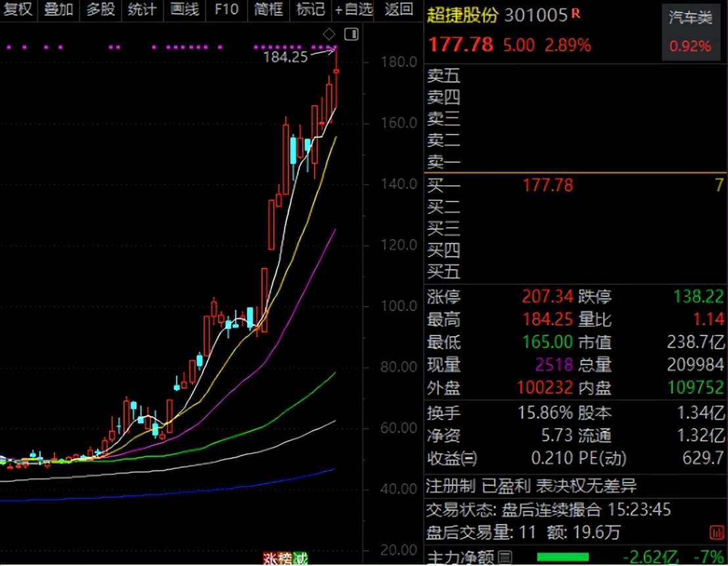
Task: Open the 多股 multi-stock view
Action: click(101, 9)
